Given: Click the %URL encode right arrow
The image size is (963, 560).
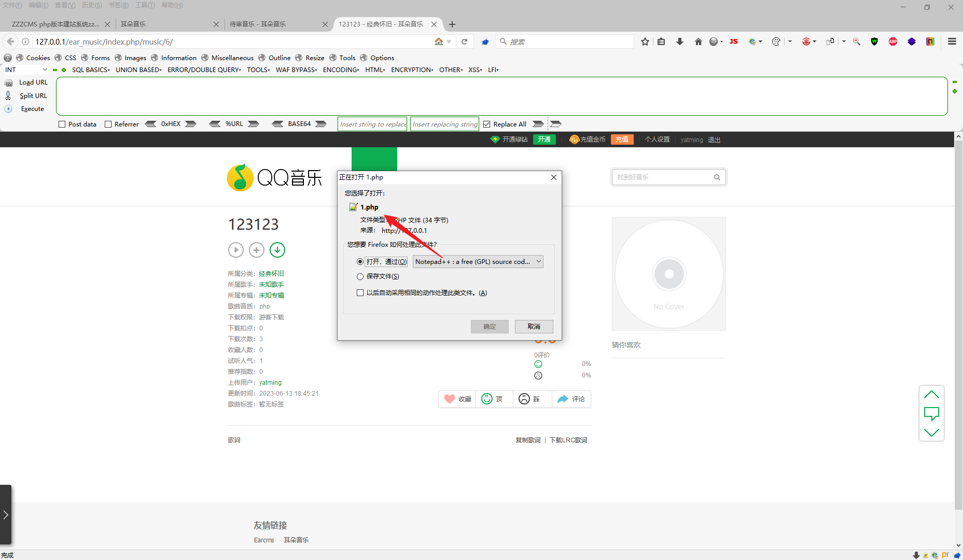Looking at the screenshot, I should point(254,124).
